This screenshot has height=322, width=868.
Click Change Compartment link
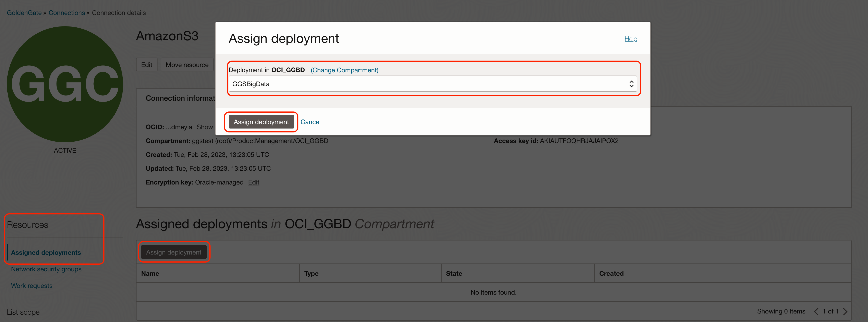344,70
